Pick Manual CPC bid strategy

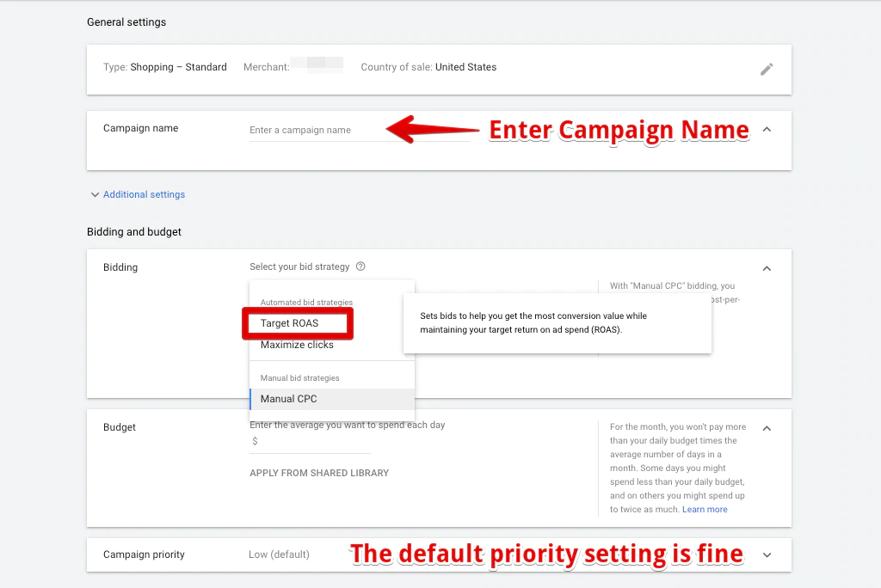[289, 399]
